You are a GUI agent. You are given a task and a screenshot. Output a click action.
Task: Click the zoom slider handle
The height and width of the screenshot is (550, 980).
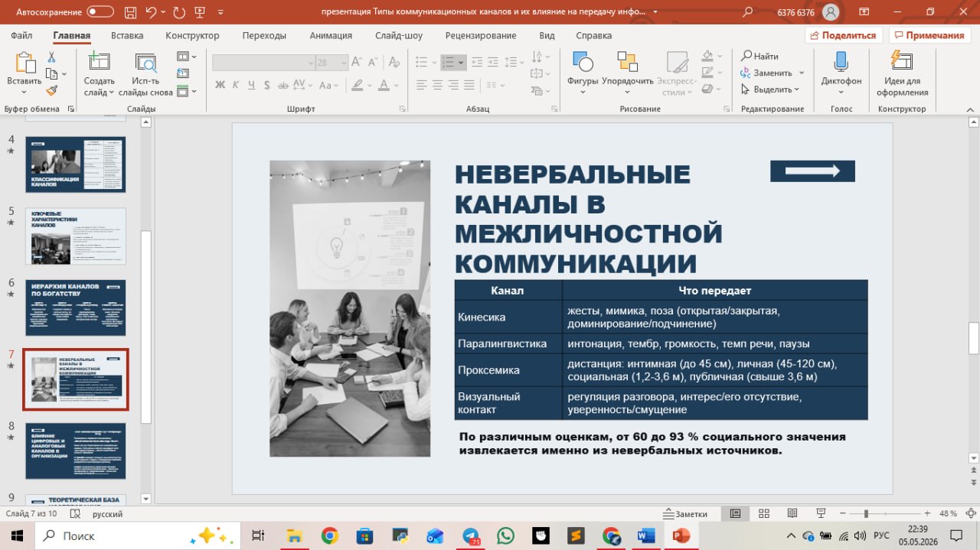(x=866, y=514)
